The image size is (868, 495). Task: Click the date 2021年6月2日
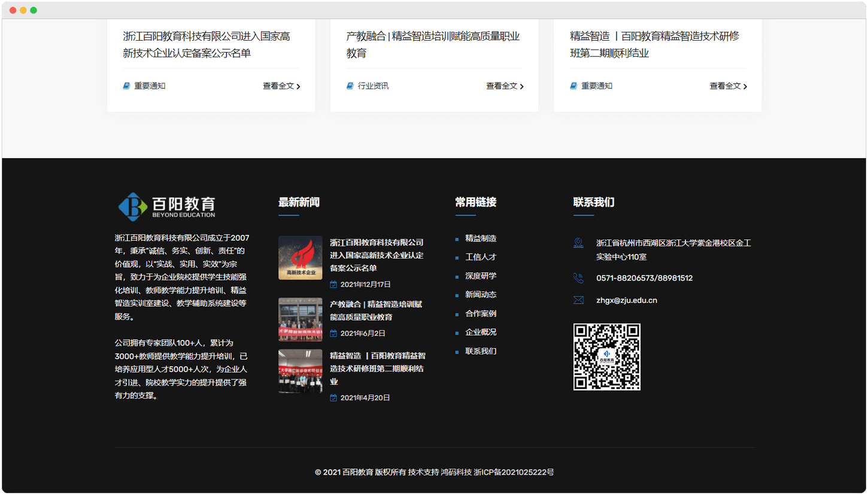(363, 333)
